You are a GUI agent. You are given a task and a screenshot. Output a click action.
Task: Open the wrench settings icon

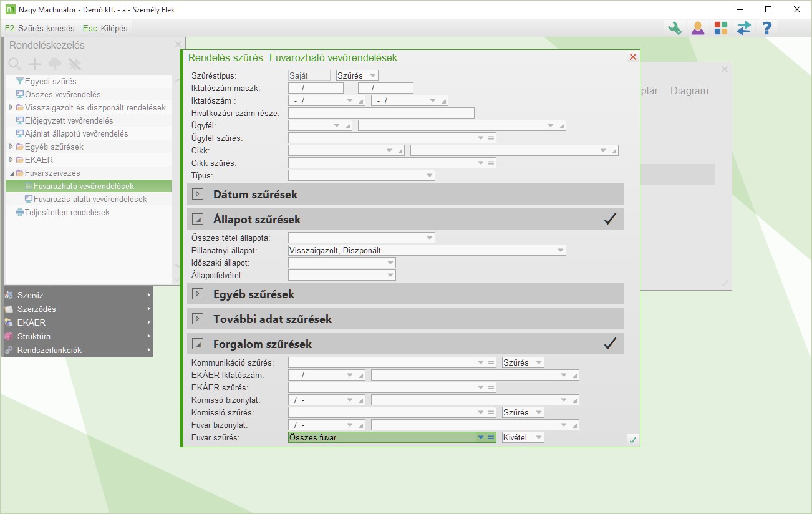[674, 28]
